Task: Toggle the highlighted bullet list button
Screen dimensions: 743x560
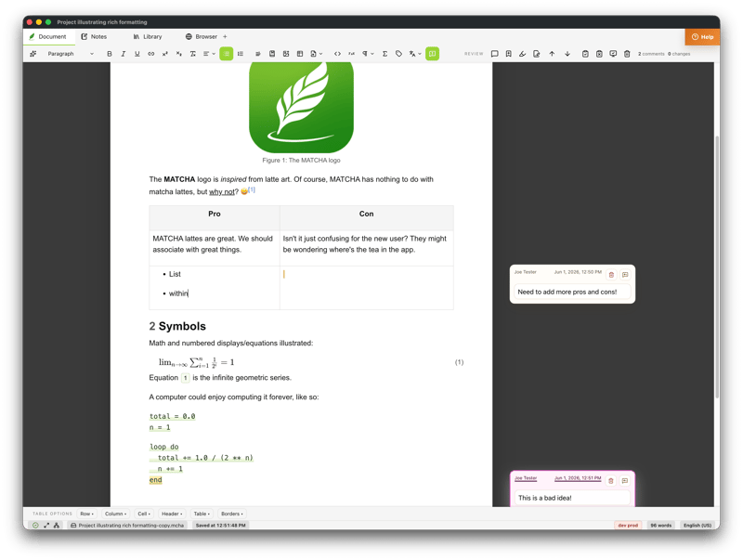Action: [x=227, y=54]
